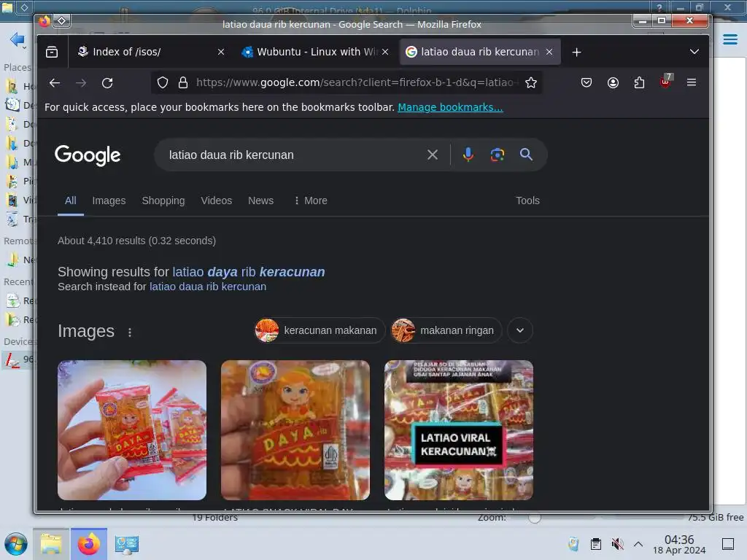Close the latiao daua rib kercunan tab
The width and height of the screenshot is (747, 560).
tap(549, 52)
